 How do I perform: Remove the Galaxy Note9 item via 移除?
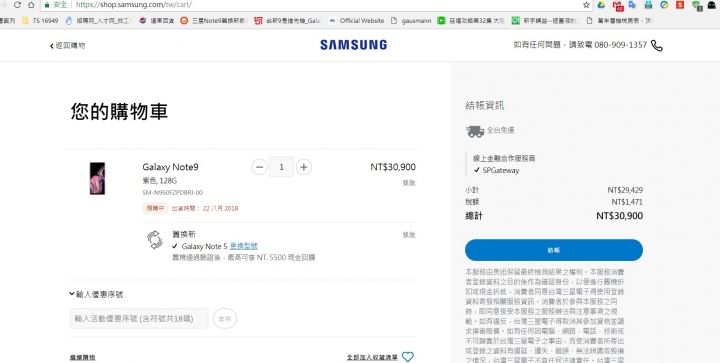pos(409,182)
